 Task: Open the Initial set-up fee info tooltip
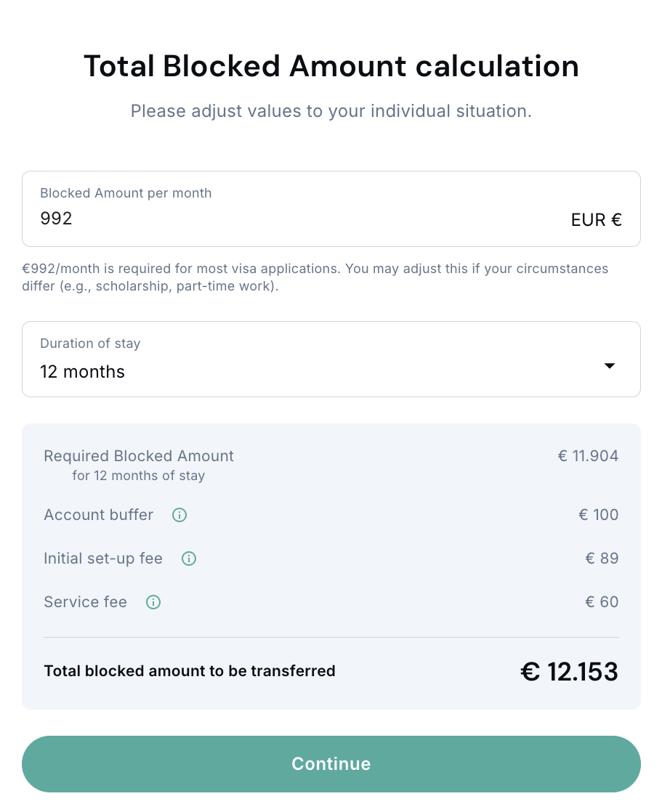(x=189, y=559)
